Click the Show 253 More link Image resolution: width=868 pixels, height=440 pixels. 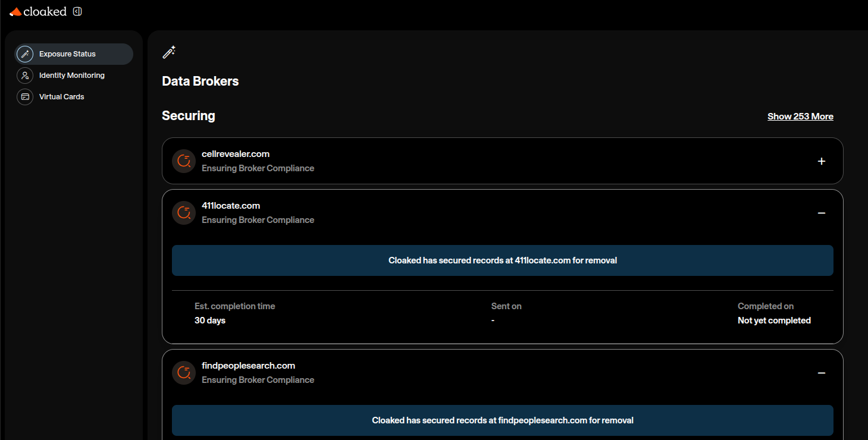click(800, 117)
